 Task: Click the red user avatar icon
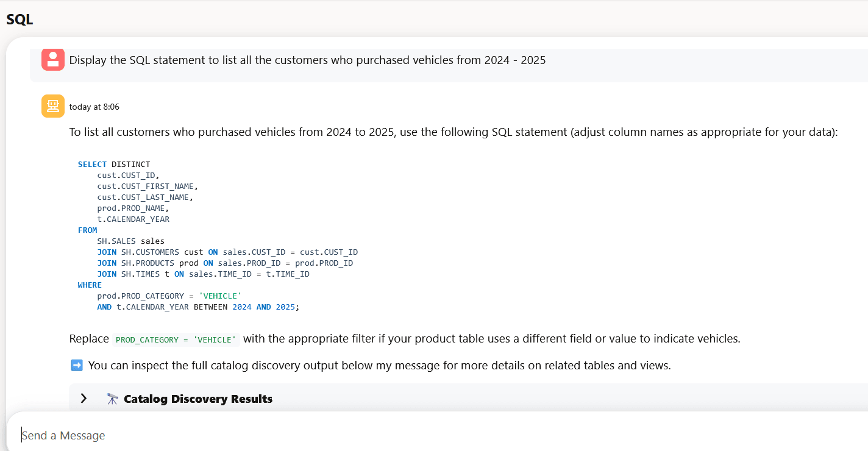click(x=53, y=59)
